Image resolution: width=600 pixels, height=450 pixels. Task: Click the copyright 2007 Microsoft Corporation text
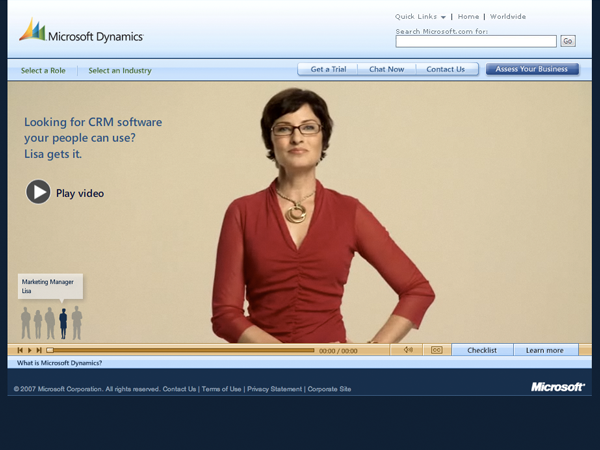(86, 389)
